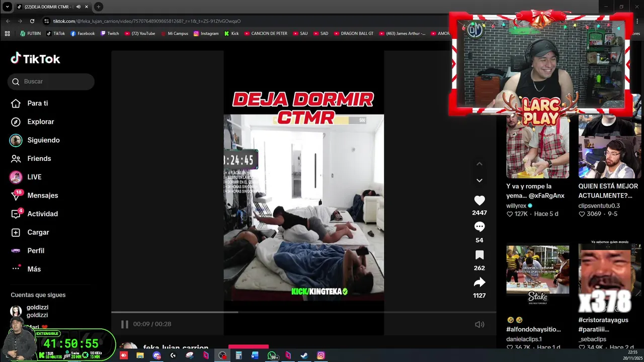Image resolution: width=644 pixels, height=362 pixels.
Task: Open clipsventutu0.3 creator link
Action: tap(599, 206)
